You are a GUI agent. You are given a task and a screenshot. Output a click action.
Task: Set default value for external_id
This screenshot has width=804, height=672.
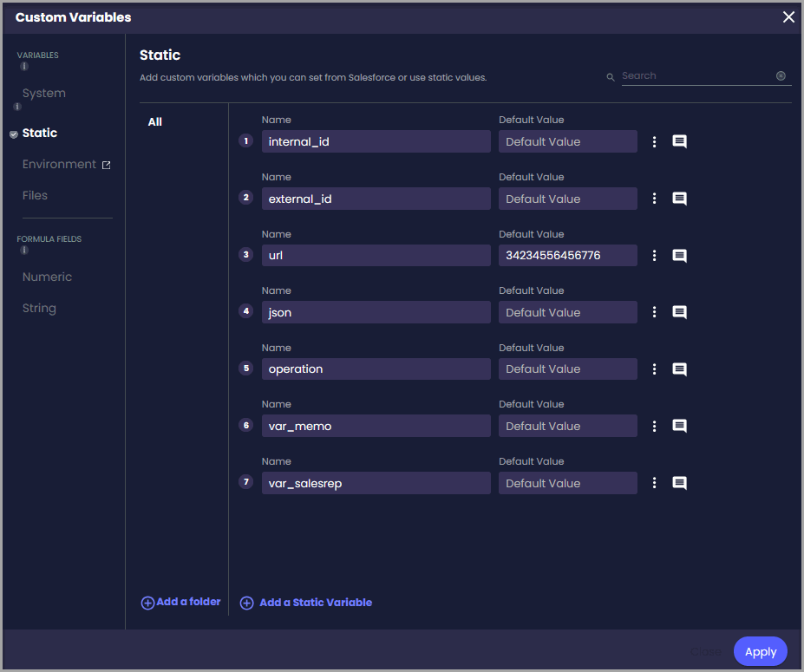coord(567,199)
